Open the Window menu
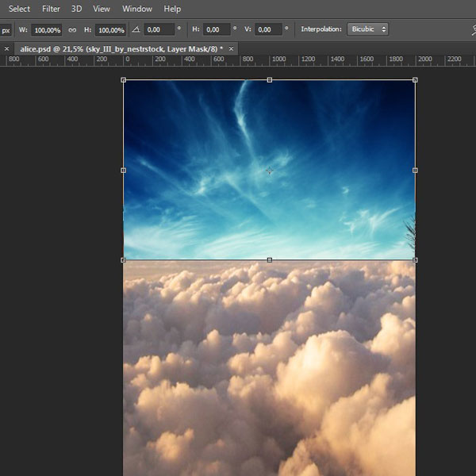476x476 pixels. pyautogui.click(x=137, y=9)
